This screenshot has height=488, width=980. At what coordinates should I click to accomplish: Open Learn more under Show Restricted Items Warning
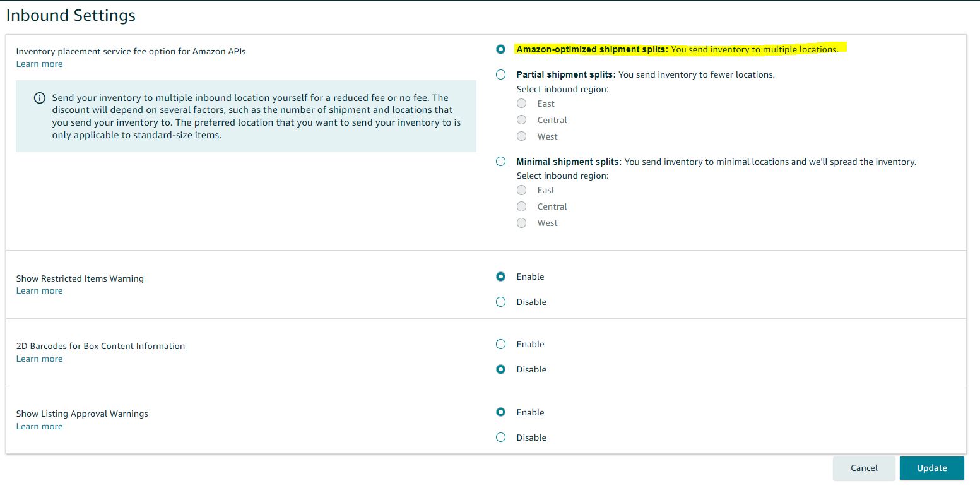click(39, 290)
